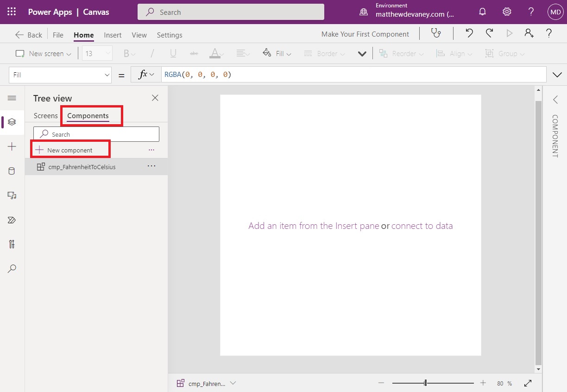The width and height of the screenshot is (567, 392).
Task: Click the Undo arrow icon
Action: 468,33
